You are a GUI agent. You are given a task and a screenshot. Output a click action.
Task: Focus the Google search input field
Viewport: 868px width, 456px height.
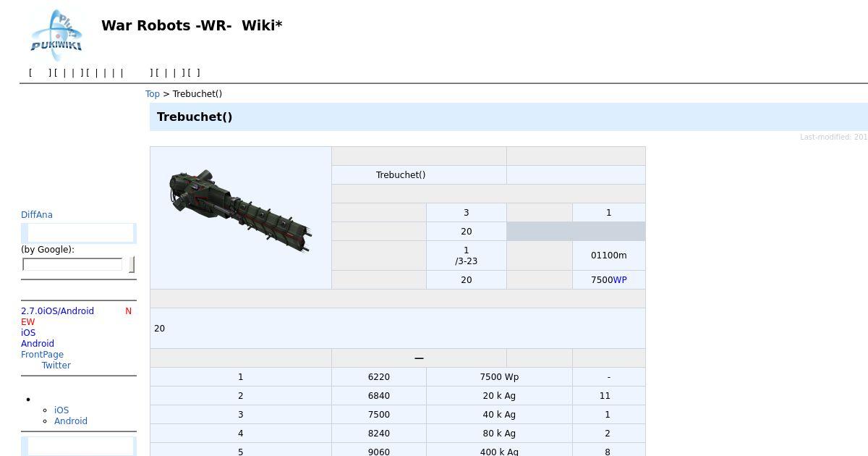(72, 264)
